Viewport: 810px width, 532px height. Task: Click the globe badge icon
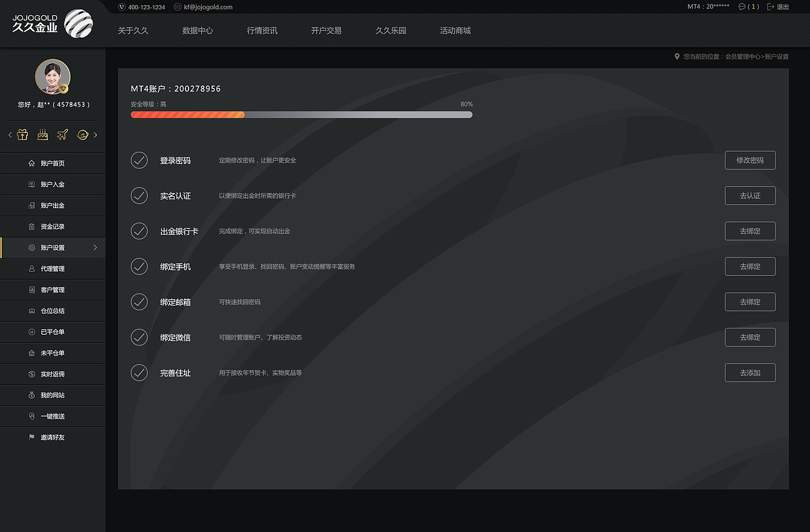coord(82,135)
